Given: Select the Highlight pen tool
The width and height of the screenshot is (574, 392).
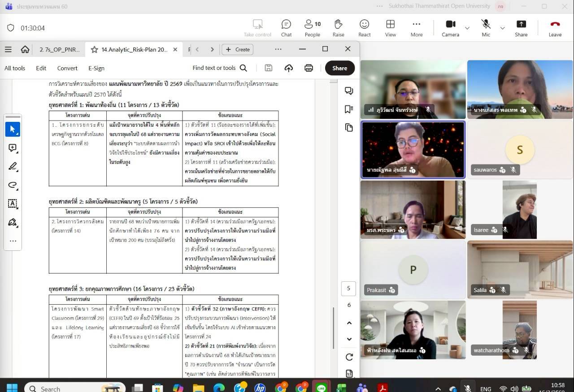Looking at the screenshot, I should click(x=13, y=167).
